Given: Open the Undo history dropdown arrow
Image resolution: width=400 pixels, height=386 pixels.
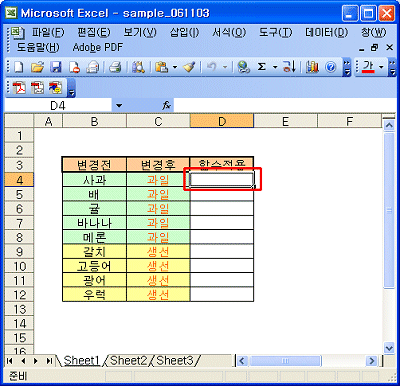Looking at the screenshot, I should point(225,67).
